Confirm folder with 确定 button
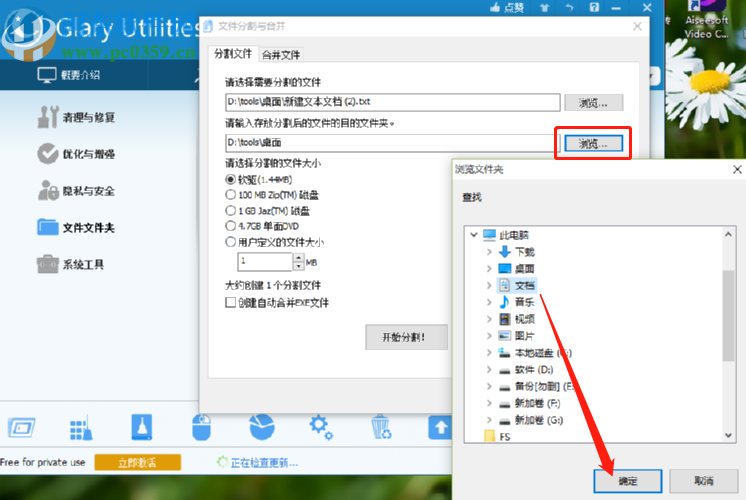This screenshot has height=500, width=746. pyautogui.click(x=628, y=481)
